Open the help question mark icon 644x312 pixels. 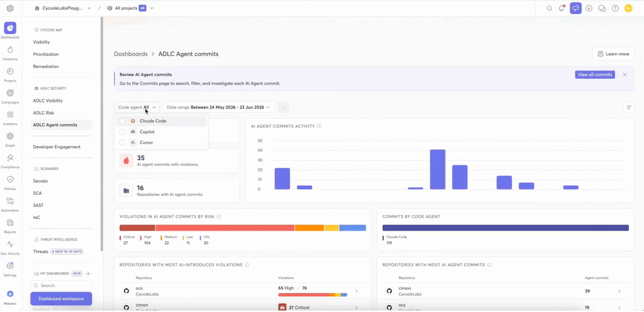[615, 8]
